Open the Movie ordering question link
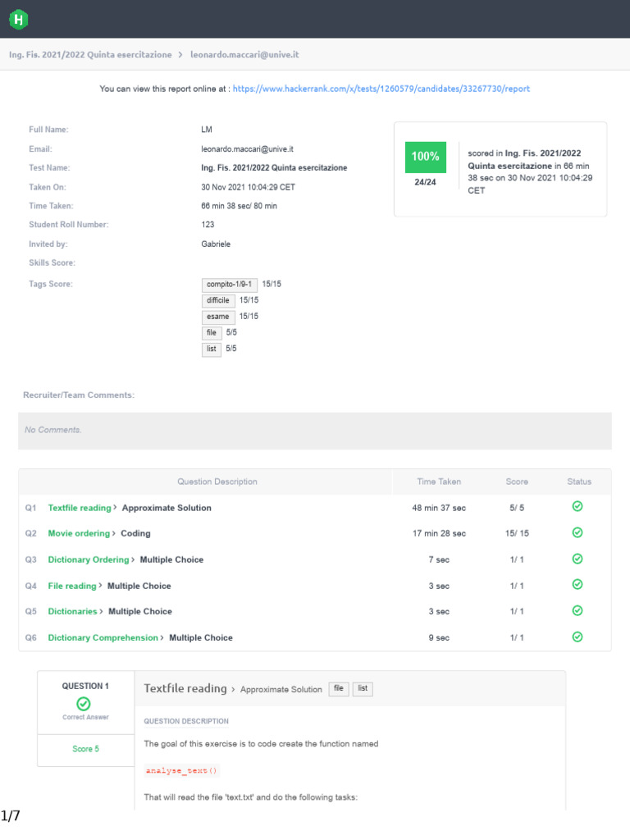 [x=79, y=533]
